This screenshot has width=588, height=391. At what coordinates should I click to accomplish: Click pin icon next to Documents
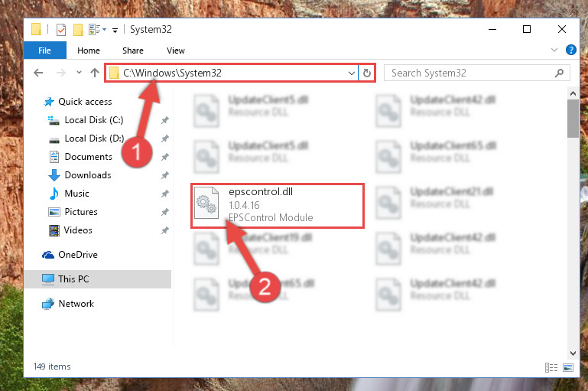(x=164, y=157)
